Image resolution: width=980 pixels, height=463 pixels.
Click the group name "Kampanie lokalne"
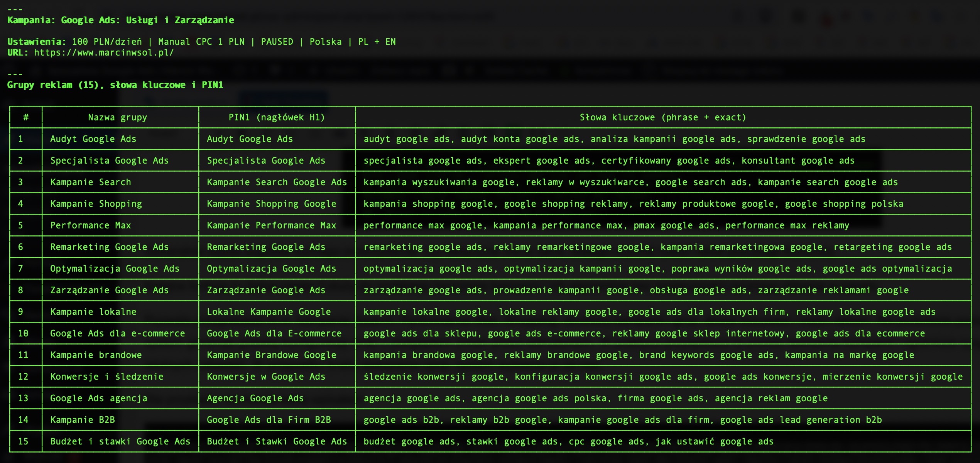[x=93, y=312]
